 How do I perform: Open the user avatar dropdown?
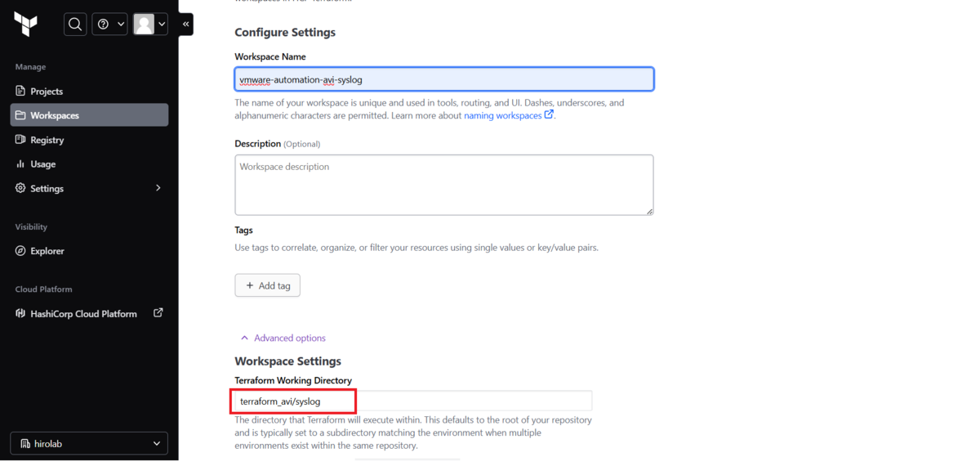click(150, 25)
